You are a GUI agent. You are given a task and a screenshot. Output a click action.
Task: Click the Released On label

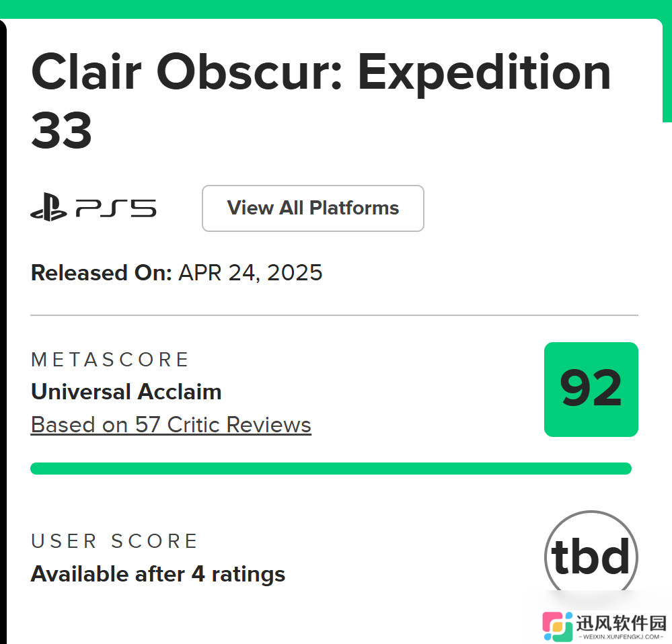click(x=101, y=273)
